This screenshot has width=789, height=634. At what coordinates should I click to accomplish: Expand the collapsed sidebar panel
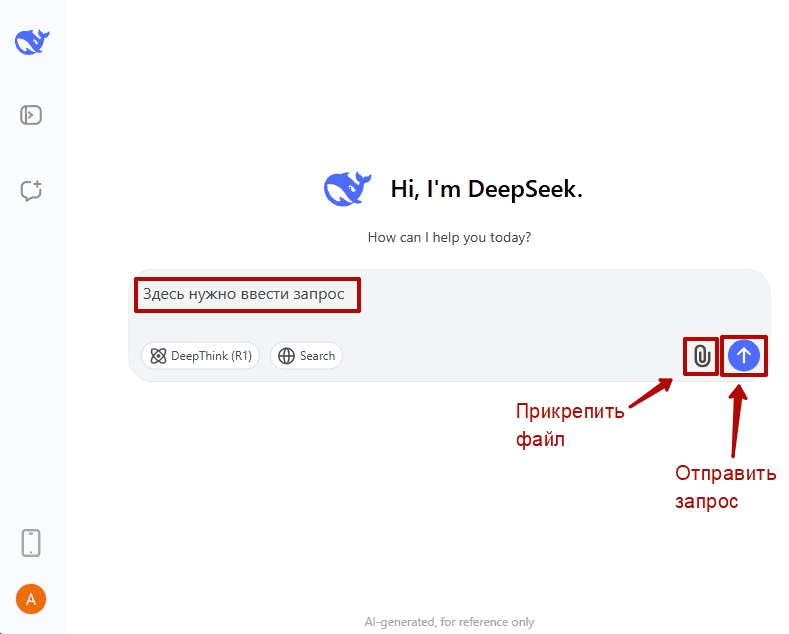[x=31, y=115]
